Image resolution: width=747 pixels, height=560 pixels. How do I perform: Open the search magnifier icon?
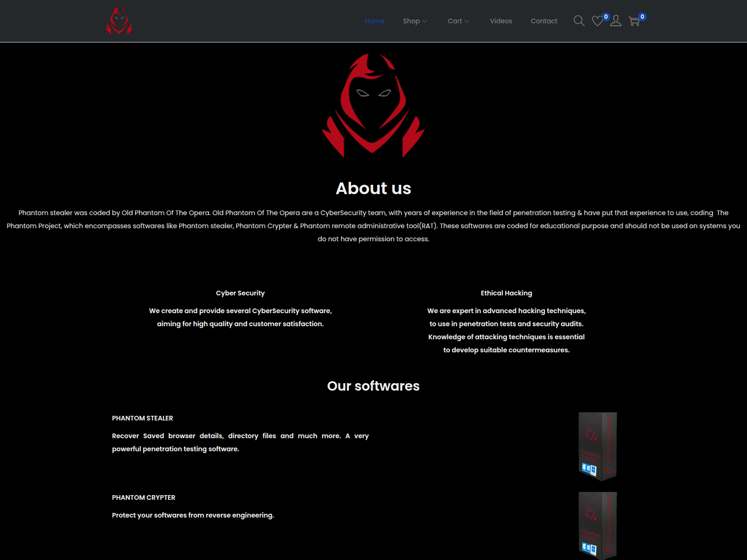pyautogui.click(x=579, y=21)
